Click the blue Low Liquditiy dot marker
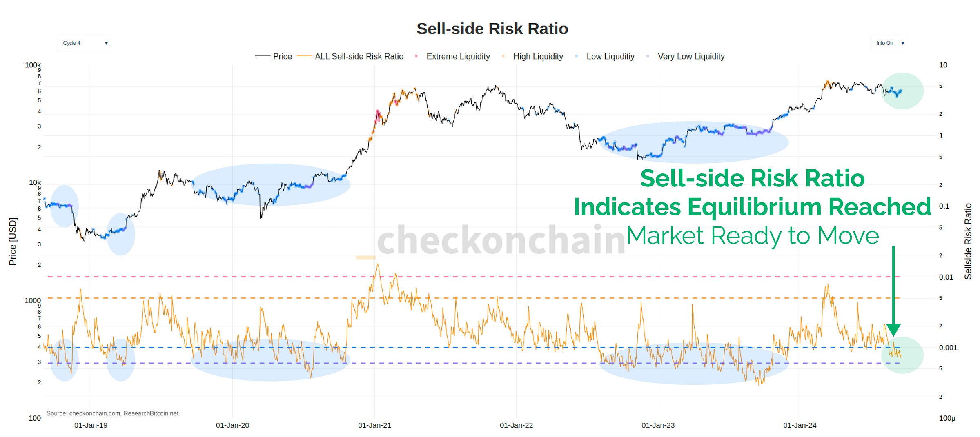 [577, 56]
